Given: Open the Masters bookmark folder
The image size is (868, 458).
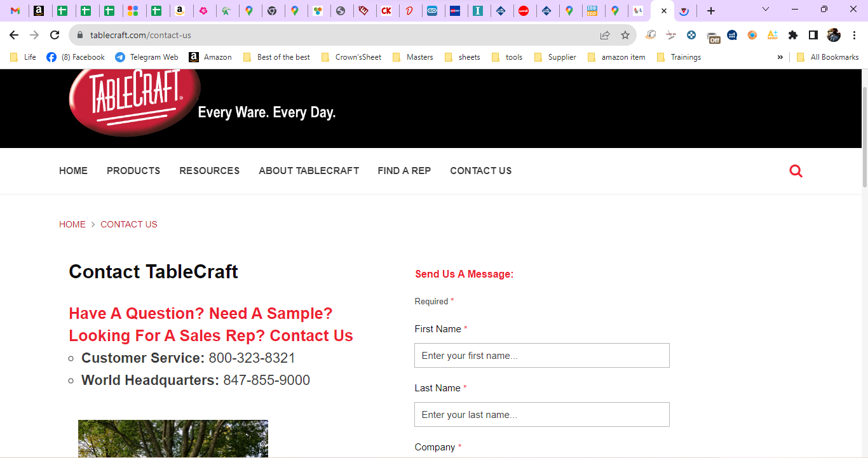Looking at the screenshot, I should click(x=413, y=57).
